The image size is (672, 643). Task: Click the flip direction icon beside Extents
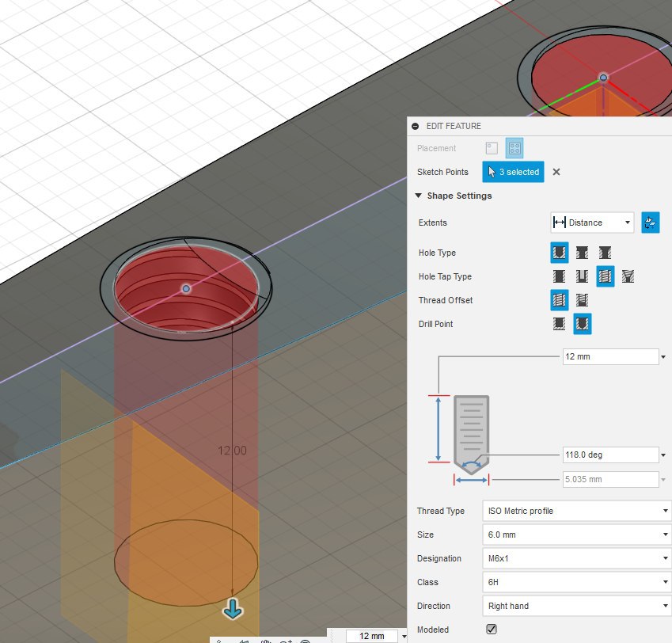[650, 223]
